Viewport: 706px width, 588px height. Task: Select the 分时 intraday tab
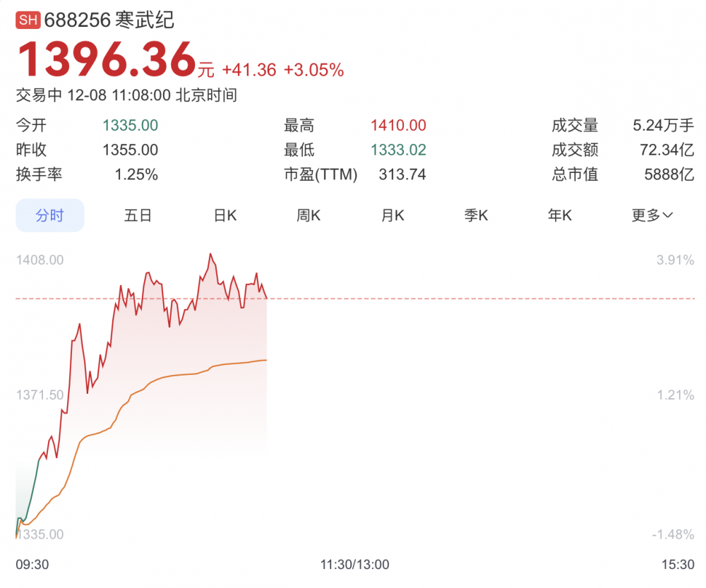tap(50, 215)
